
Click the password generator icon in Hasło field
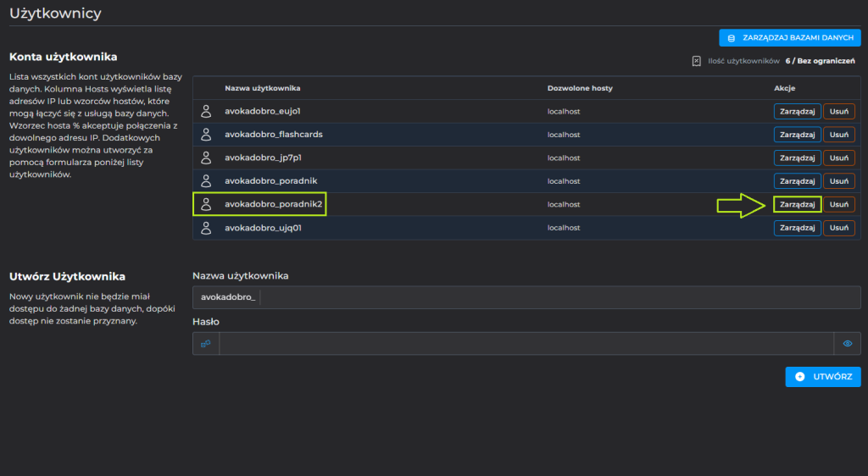point(205,344)
